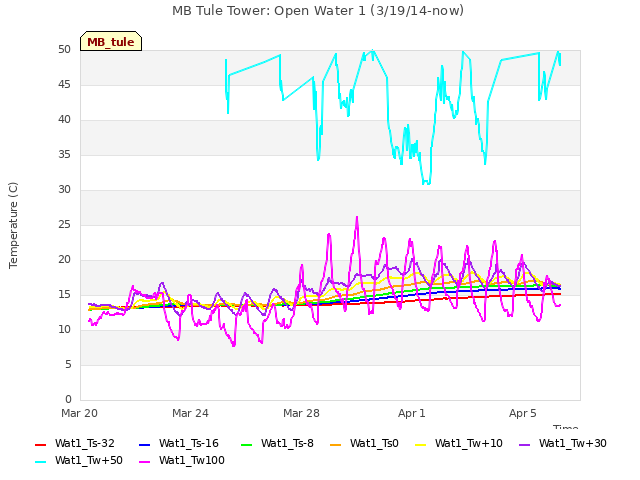The image size is (640, 480).
Task: Click the blue Wat1_Ts-16 legend swatch
Action: (x=144, y=444)
